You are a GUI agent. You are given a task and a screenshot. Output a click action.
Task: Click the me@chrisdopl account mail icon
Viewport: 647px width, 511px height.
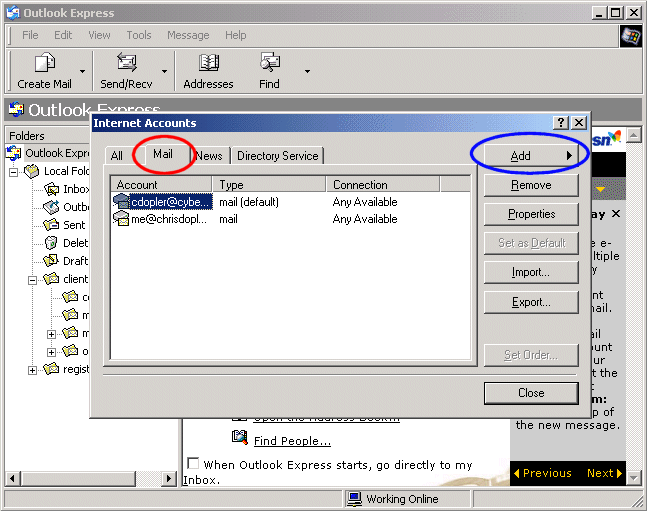[x=121, y=218]
